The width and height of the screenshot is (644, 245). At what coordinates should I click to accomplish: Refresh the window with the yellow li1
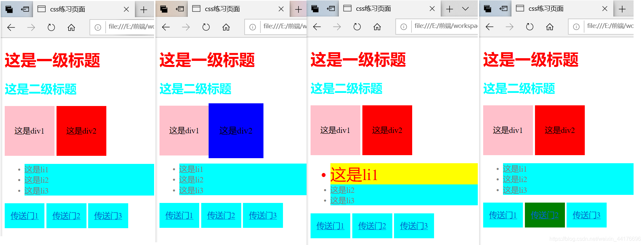(x=357, y=27)
